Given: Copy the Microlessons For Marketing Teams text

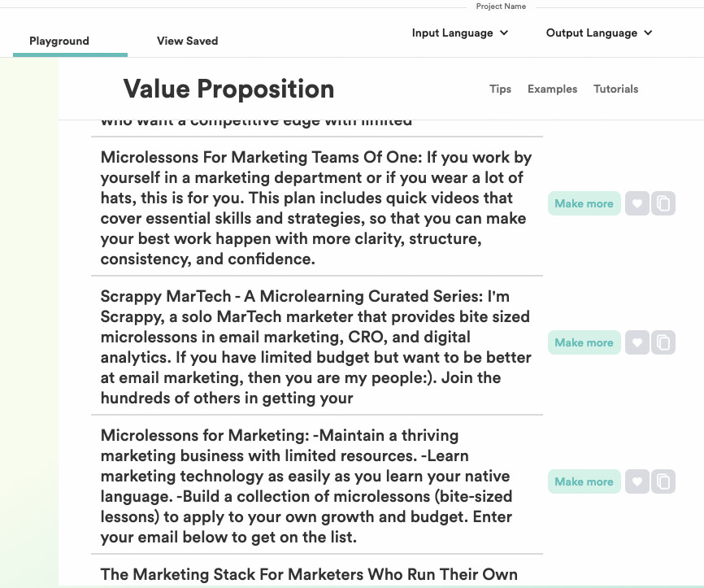Looking at the screenshot, I should (663, 203).
